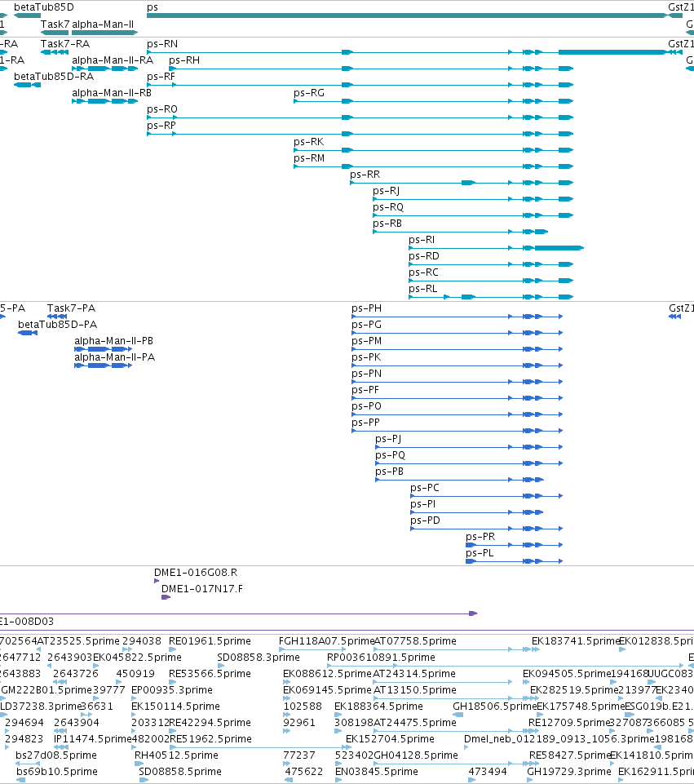Select the ps-PC protein label

tap(425, 488)
